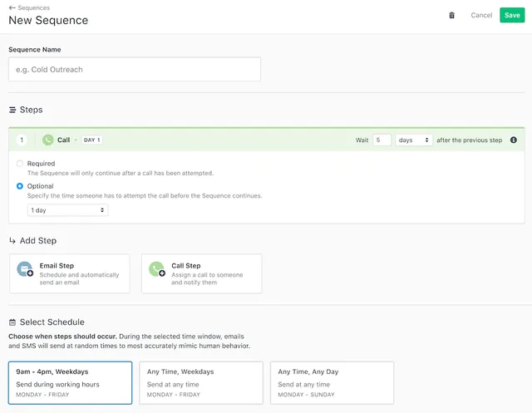532x413 pixels.
Task: Open the 1 day time limit dropdown
Action: [67, 210]
